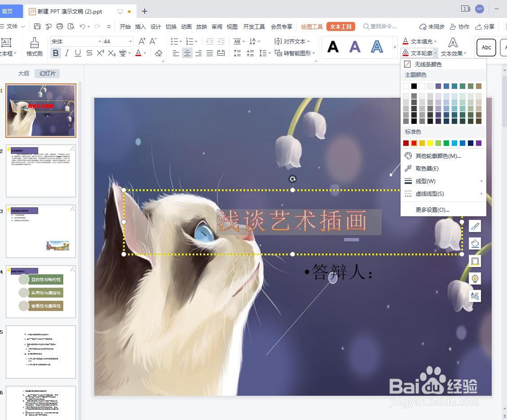Screen dimensions: 507x420
Task: Expand the WordArt style gallery
Action: [395, 47]
